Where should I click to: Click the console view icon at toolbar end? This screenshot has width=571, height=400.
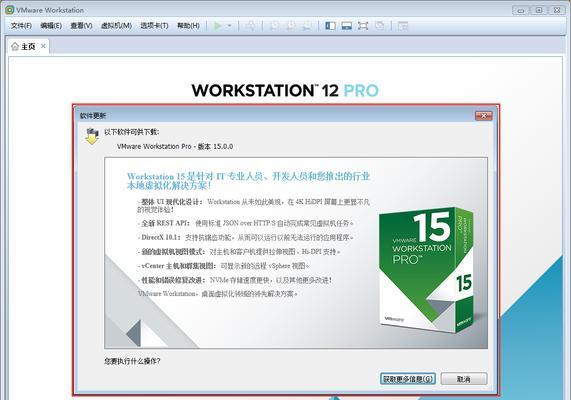tap(402, 26)
